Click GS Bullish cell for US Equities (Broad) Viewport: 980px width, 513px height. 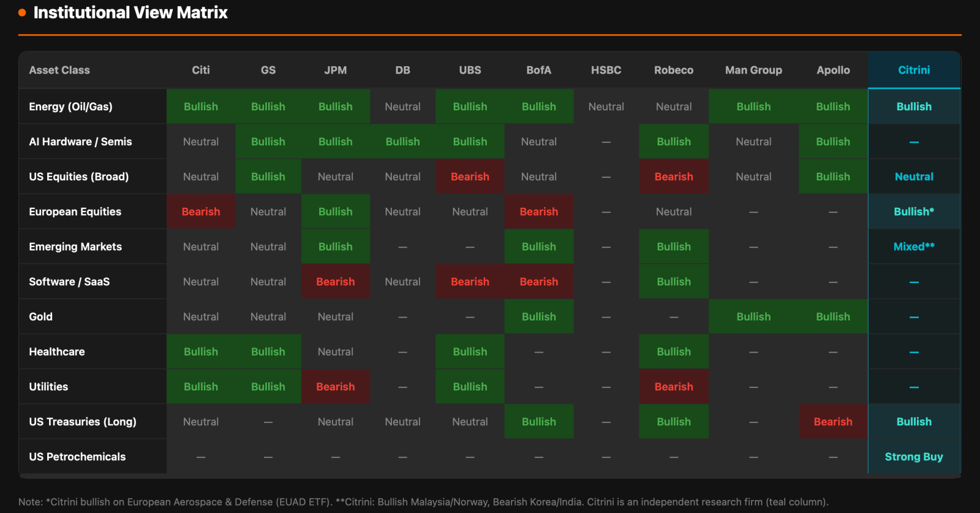[x=268, y=177]
